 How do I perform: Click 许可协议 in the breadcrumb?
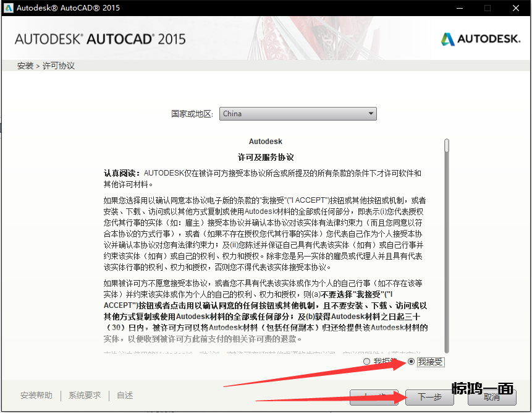tap(58, 66)
